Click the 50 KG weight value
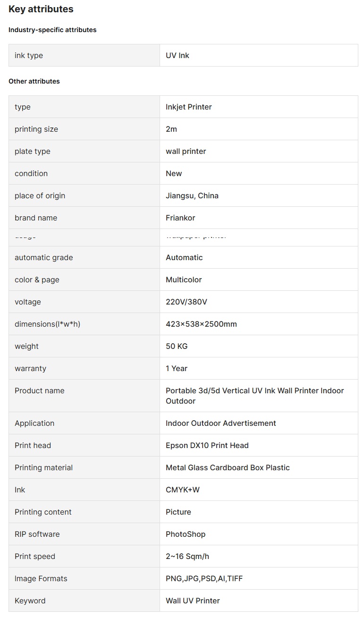This screenshot has width=364, height=618. point(177,346)
